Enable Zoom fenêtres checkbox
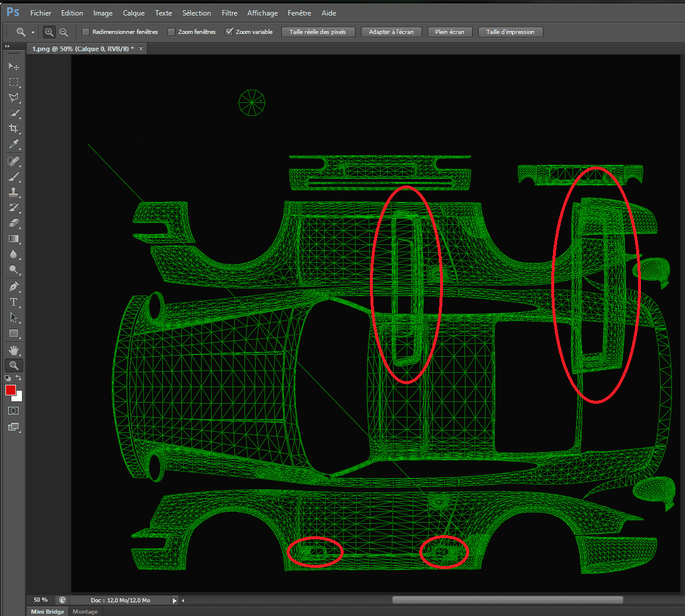The width and height of the screenshot is (685, 616). click(x=171, y=32)
